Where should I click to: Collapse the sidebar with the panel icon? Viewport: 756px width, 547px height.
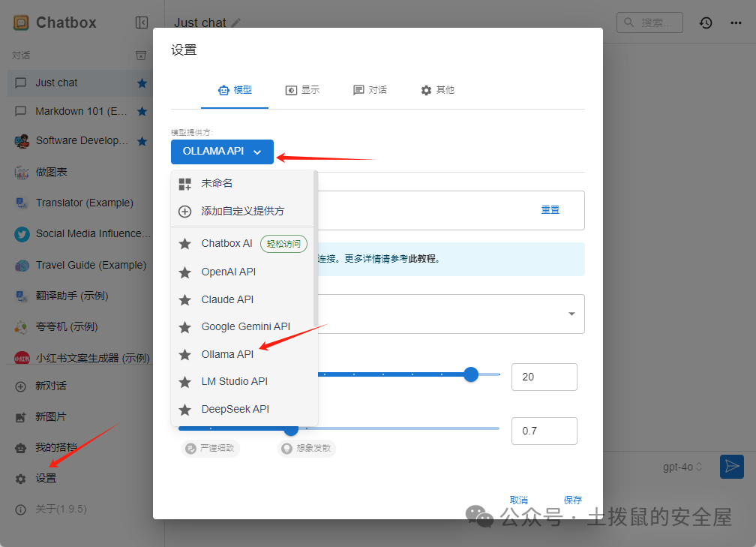[x=142, y=23]
